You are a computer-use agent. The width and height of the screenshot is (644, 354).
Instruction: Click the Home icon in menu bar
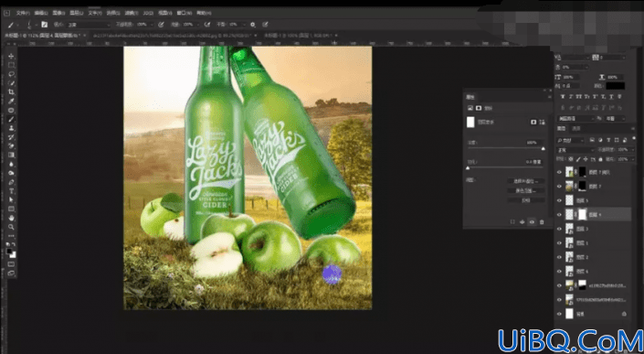pos(6,13)
